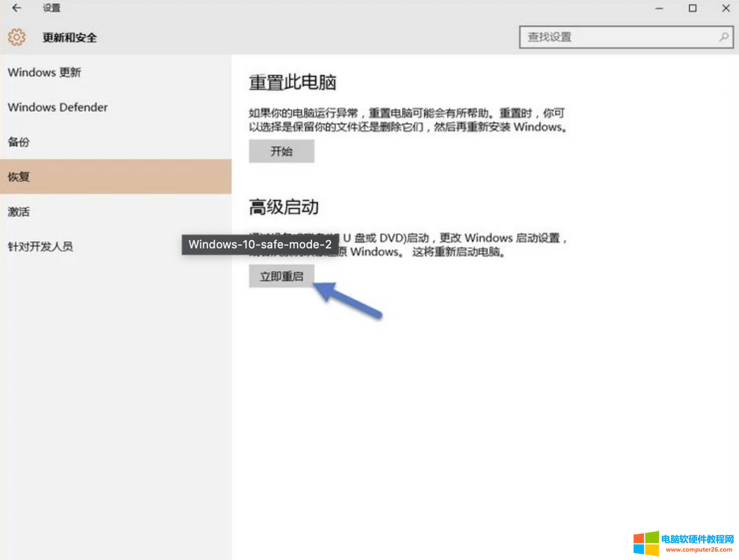Image resolution: width=739 pixels, height=560 pixels.
Task: Click the 高级启动 heading
Action: (284, 207)
